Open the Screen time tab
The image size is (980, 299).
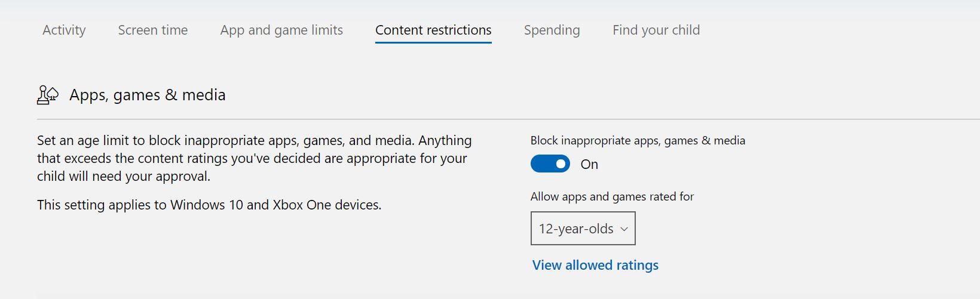pyautogui.click(x=153, y=30)
